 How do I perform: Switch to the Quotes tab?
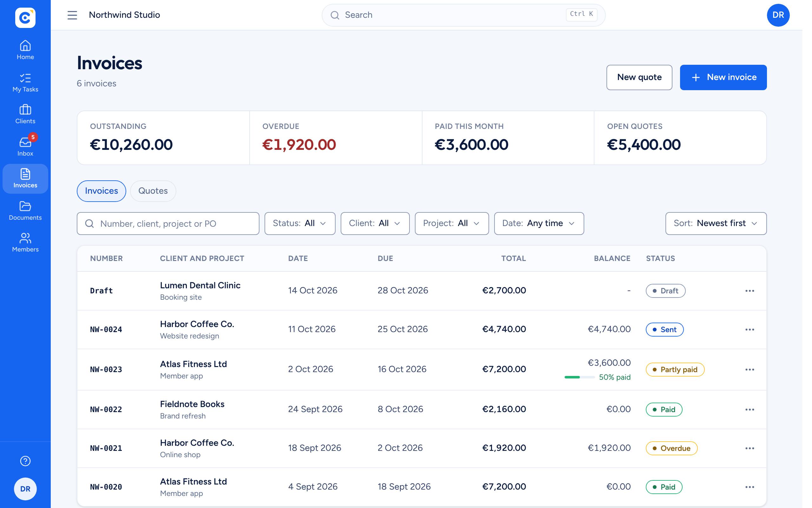(x=153, y=191)
